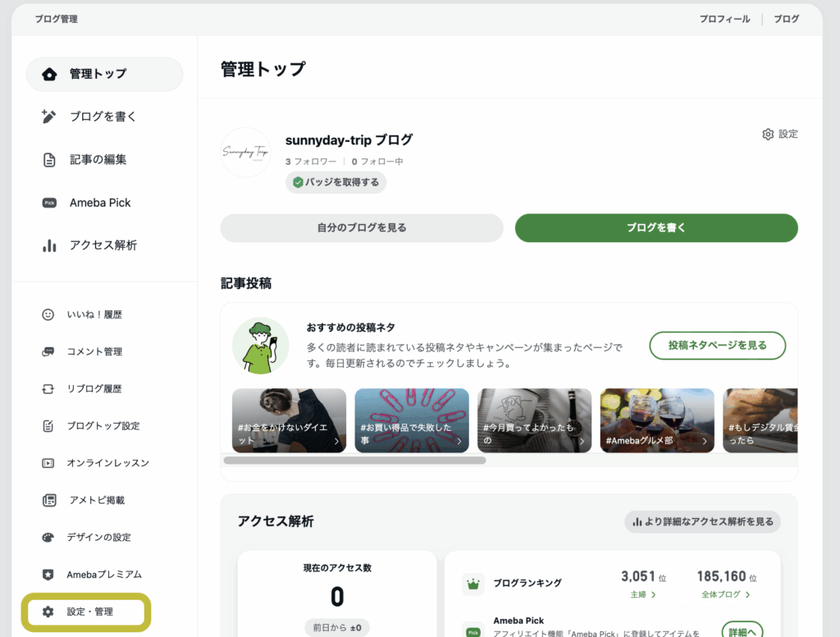Click the バッジを取得する button
Viewport: 840px width, 637px height.
click(336, 182)
